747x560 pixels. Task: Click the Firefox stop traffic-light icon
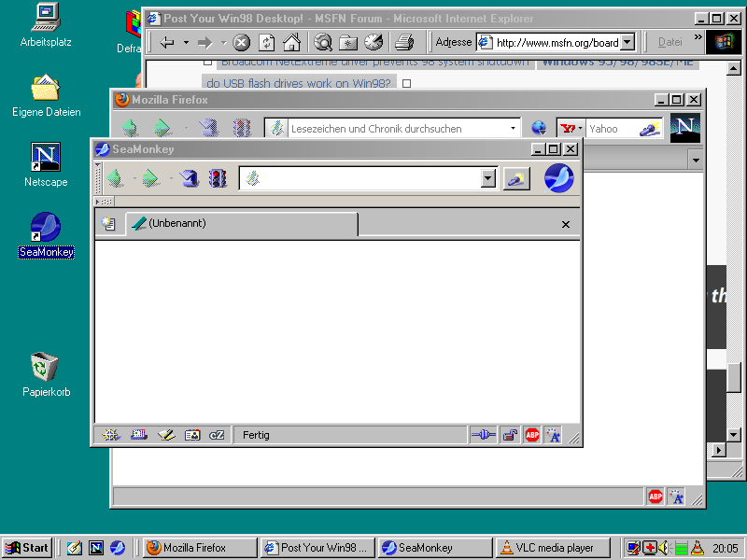(242, 128)
